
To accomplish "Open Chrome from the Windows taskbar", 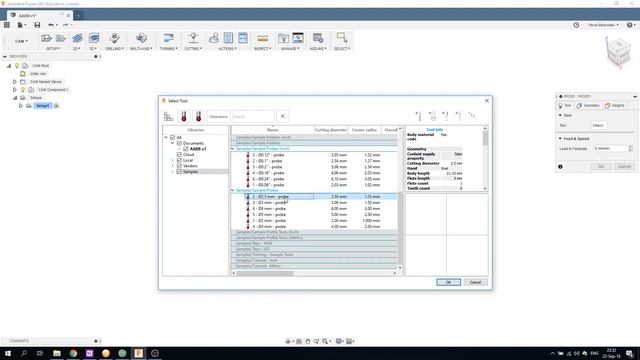I will [73, 353].
